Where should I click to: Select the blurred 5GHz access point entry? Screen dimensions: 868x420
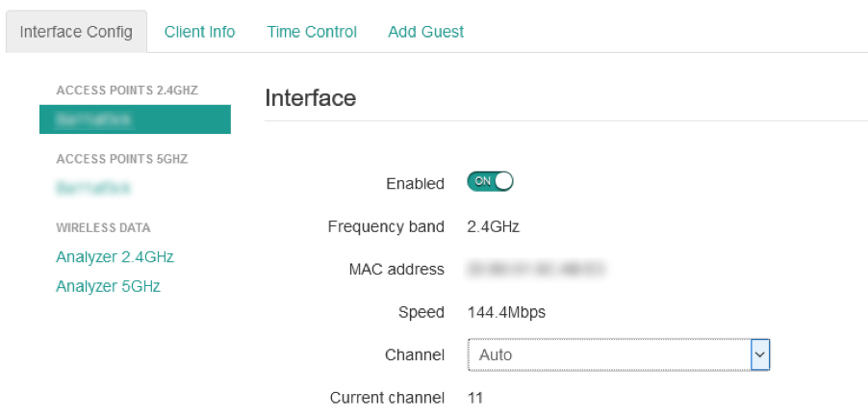tap(93, 189)
